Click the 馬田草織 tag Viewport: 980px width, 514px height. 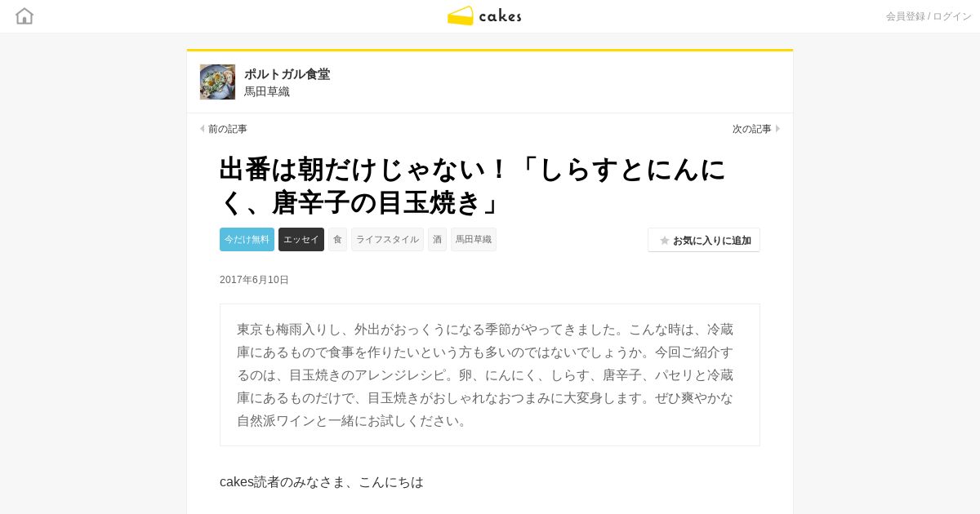(x=474, y=239)
